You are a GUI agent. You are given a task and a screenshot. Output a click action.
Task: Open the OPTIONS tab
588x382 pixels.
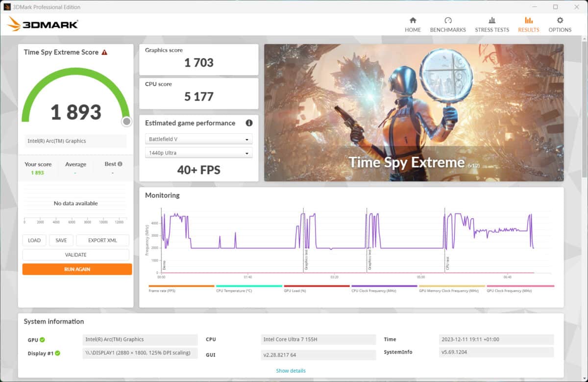pos(560,25)
